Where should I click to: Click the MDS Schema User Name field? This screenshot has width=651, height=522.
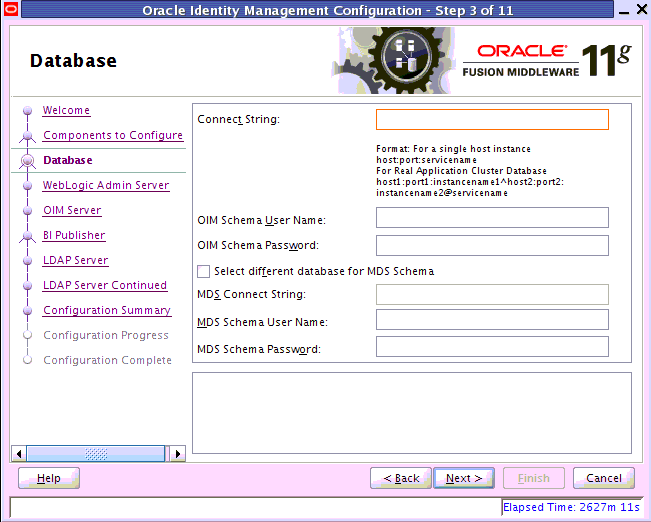492,319
